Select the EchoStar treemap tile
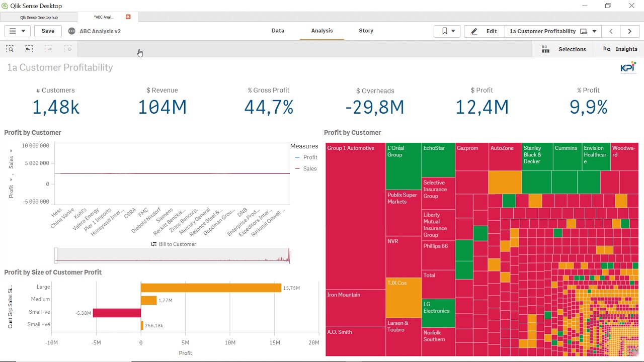 click(x=438, y=160)
